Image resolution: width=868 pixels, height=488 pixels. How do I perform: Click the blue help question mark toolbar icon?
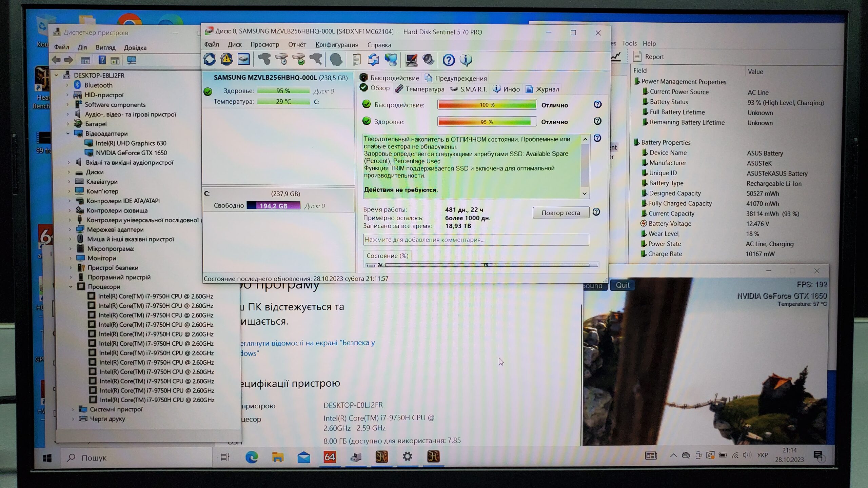coord(449,60)
